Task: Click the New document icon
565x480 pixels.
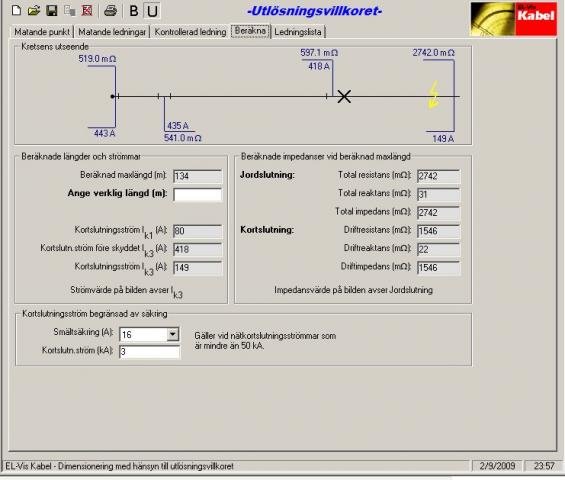Action: click(x=16, y=10)
